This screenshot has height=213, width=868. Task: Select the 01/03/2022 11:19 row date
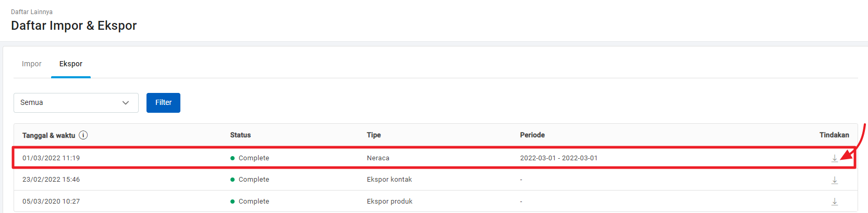[51, 158]
